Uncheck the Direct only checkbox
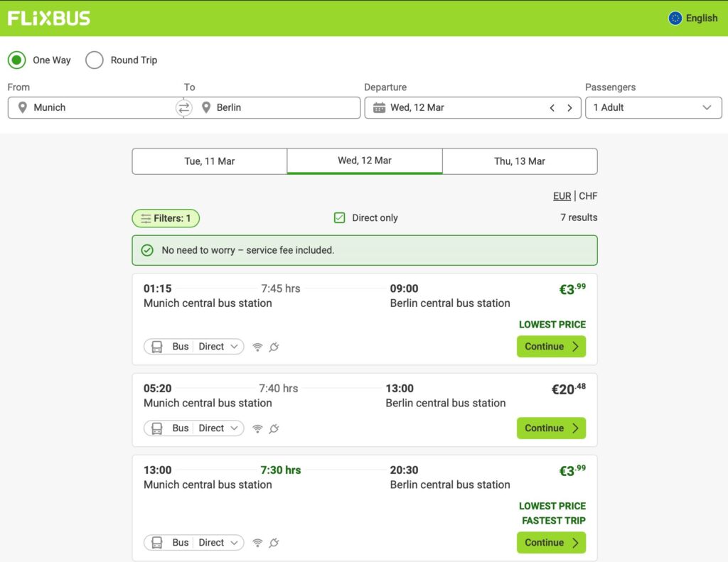 pos(339,217)
